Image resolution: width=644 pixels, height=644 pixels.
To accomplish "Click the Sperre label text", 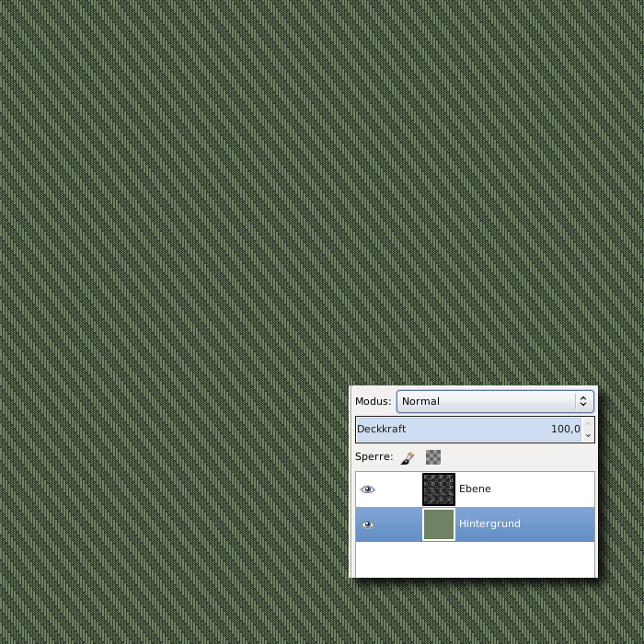I will pos(374,457).
